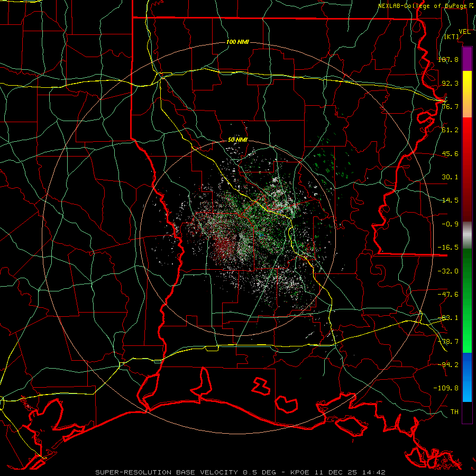The image size is (476, 476).
Task: Click the VEL legend title
Action: [465, 32]
